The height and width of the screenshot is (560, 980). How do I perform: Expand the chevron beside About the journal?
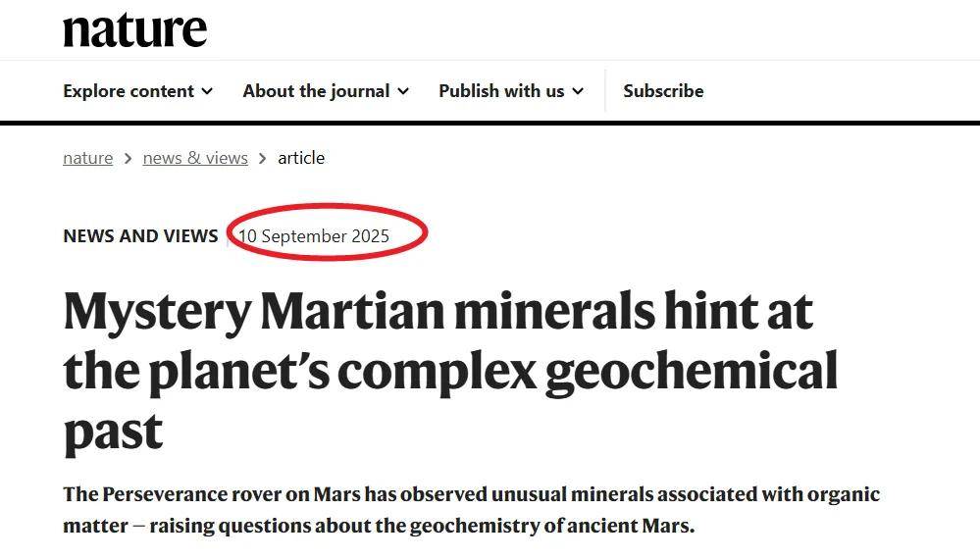(403, 91)
